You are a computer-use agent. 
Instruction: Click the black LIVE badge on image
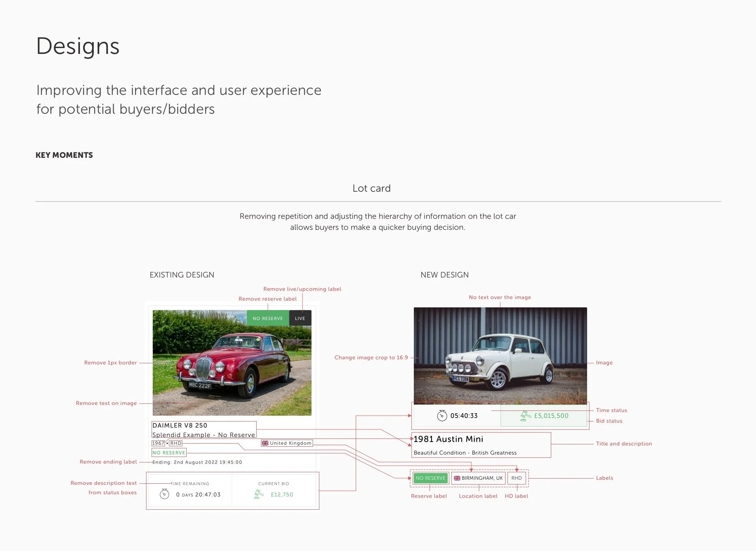[x=300, y=318]
